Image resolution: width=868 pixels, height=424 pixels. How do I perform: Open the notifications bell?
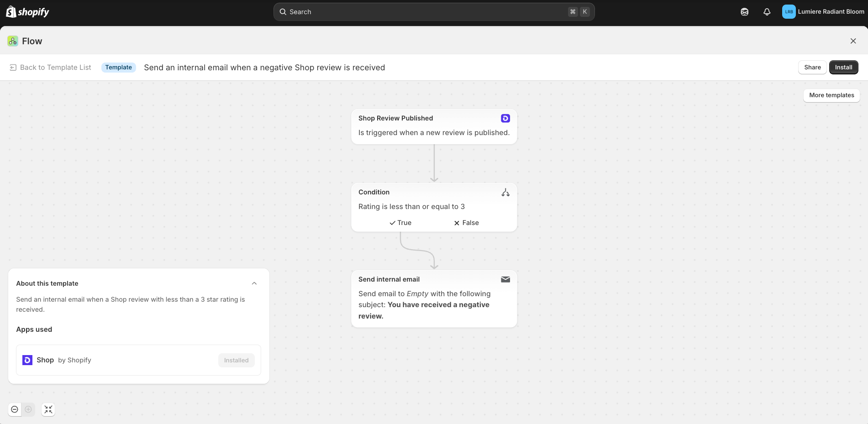767,12
